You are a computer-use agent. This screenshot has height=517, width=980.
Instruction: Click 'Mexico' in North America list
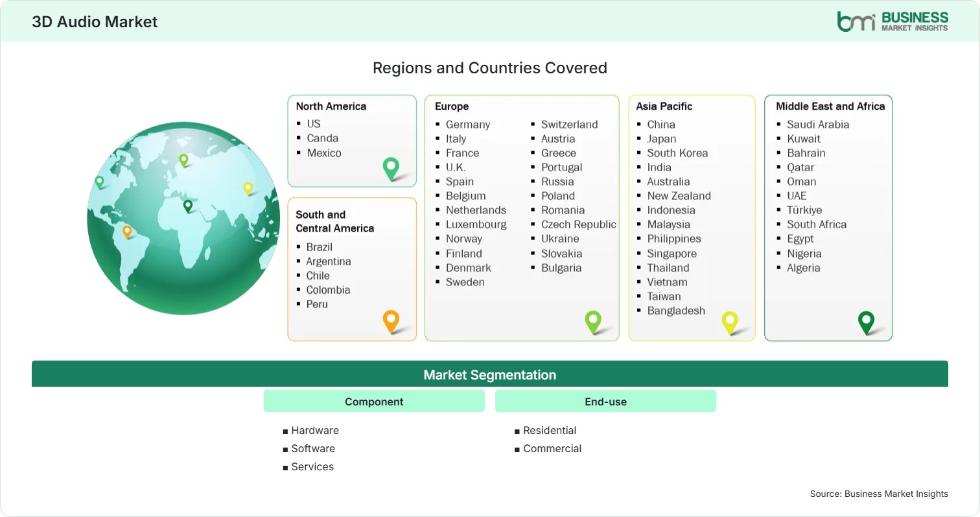tap(324, 152)
